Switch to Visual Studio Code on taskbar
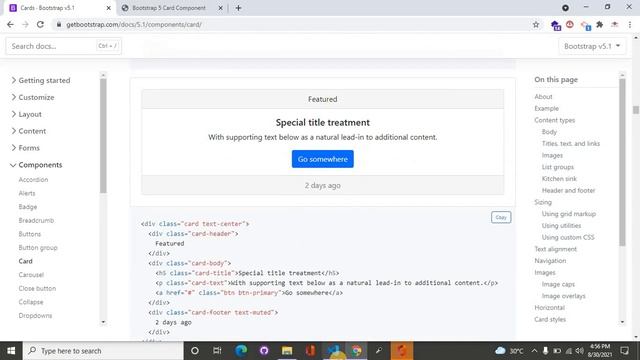Viewport: 640px width, 360px height. [x=333, y=351]
